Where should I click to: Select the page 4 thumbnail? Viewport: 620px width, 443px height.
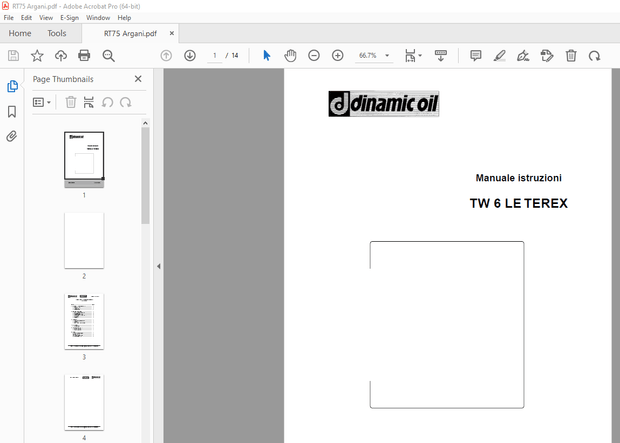coord(84,403)
